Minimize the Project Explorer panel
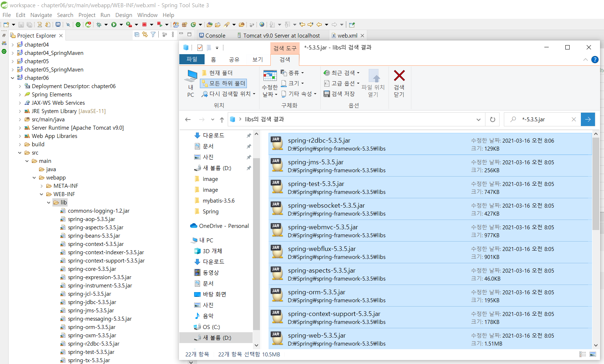The height and width of the screenshot is (364, 604). pos(181,34)
